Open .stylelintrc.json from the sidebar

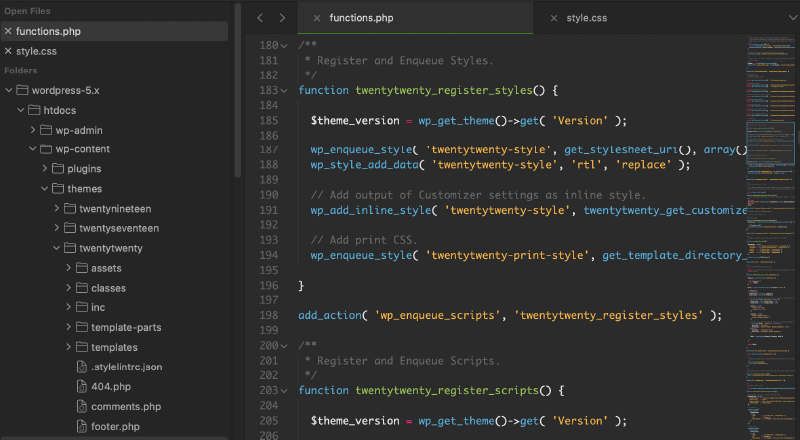click(x=127, y=367)
